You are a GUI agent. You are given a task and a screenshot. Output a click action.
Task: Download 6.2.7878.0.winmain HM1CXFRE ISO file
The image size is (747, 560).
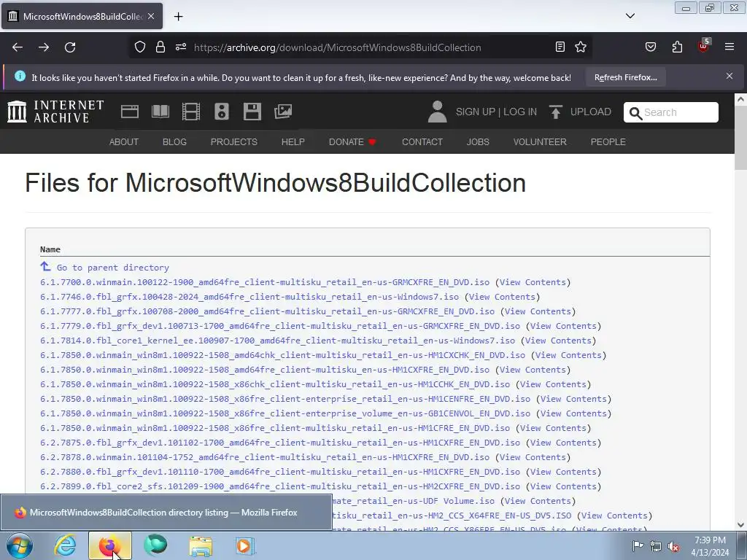point(265,457)
